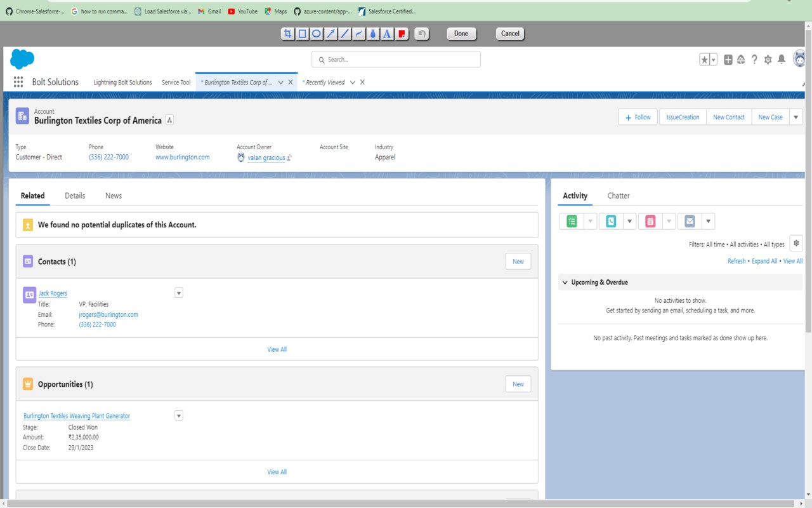Click View All under Contacts
This screenshot has width=812, height=508.
277,349
